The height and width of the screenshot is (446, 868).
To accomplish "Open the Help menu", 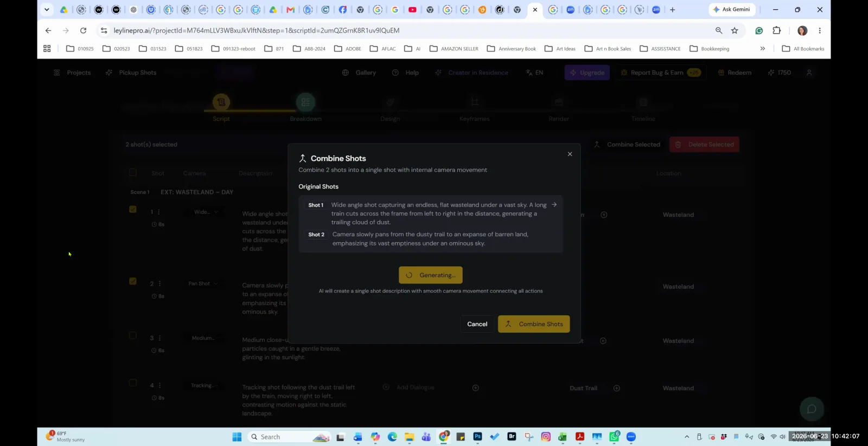I will tap(406, 73).
